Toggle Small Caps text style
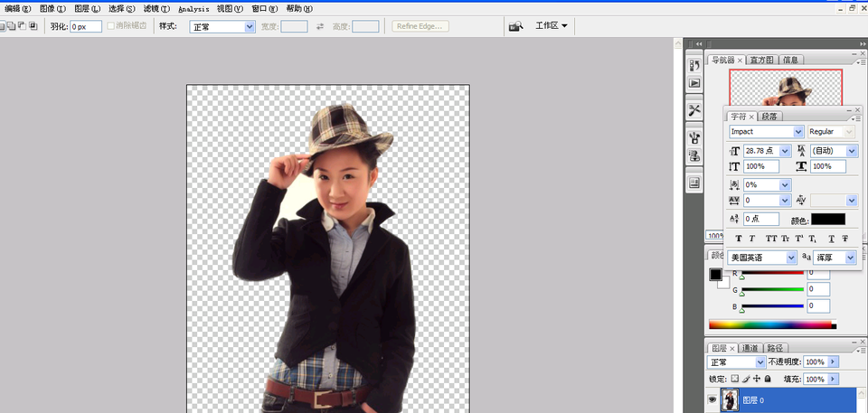Screen dimensions: 868x413 tap(785, 239)
